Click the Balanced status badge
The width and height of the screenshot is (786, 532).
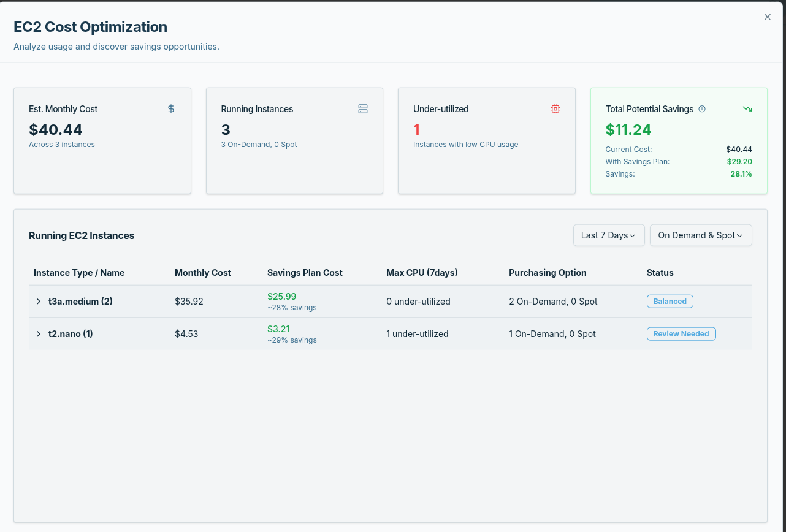670,302
